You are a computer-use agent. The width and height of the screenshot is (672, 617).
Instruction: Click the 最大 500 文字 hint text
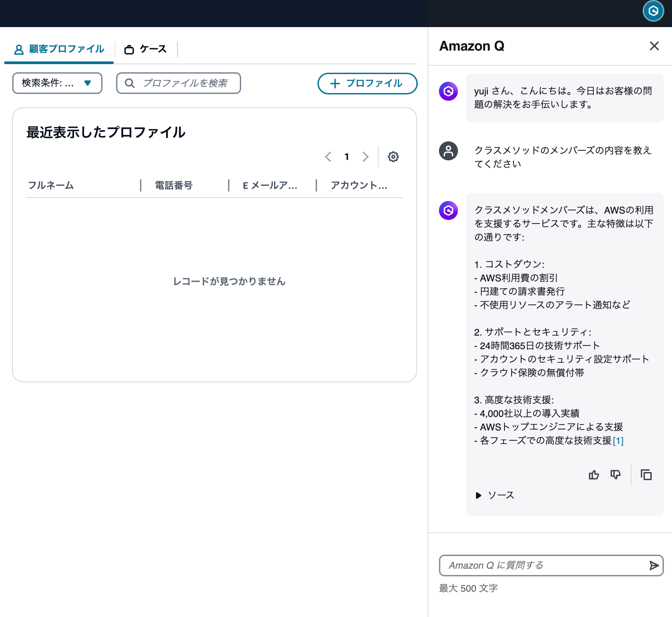[469, 589]
